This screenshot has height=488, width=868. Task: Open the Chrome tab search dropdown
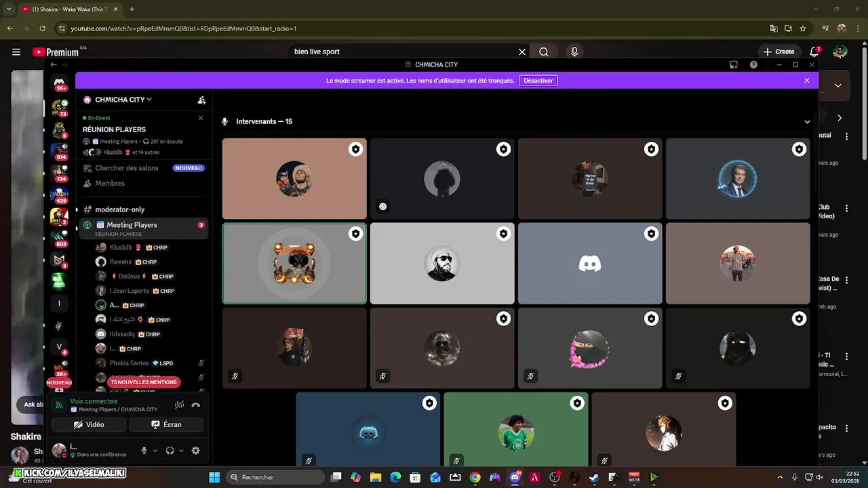(x=9, y=9)
